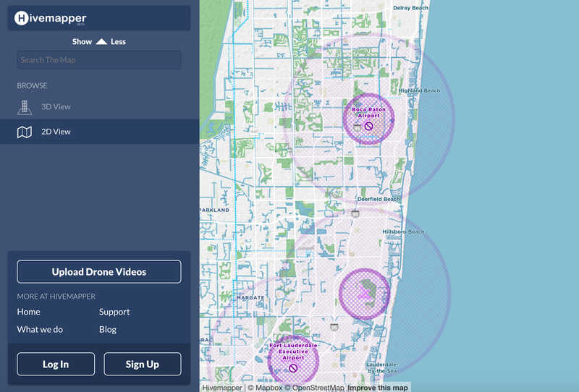The image size is (579, 392).
Task: Switch to 3D View
Action: [x=56, y=106]
